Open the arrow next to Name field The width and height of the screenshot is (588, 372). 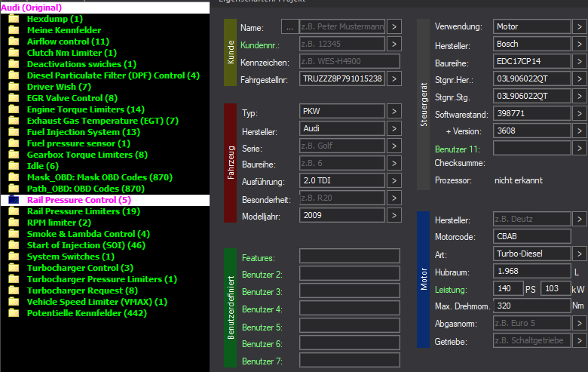394,26
